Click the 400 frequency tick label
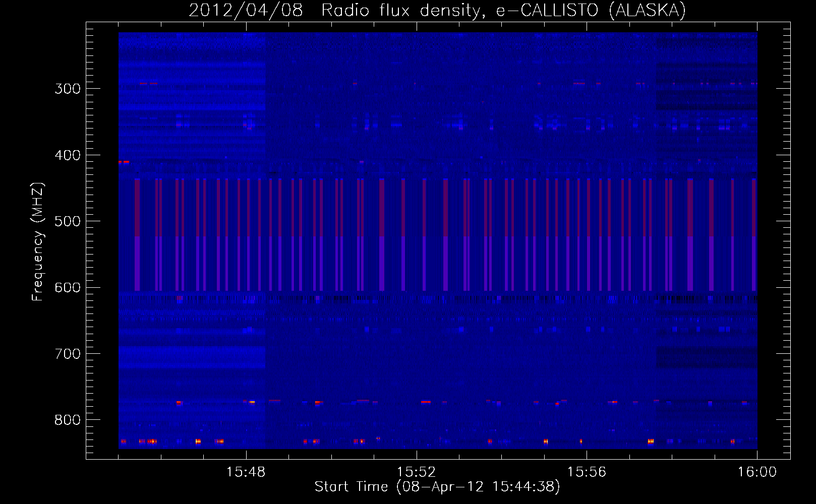Screen dimensions: 816x504 coord(68,155)
